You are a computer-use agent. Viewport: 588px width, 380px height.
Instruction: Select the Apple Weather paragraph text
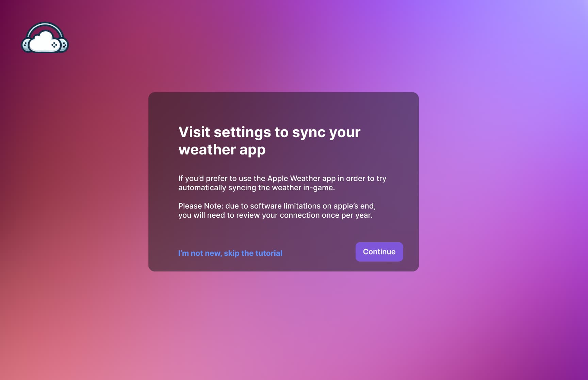click(282, 182)
